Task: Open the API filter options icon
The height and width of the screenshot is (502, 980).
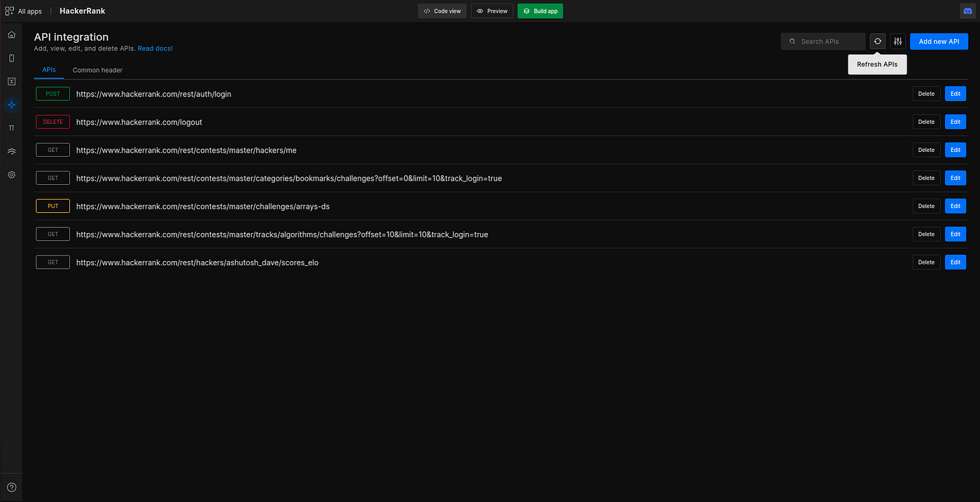Action: pos(897,41)
